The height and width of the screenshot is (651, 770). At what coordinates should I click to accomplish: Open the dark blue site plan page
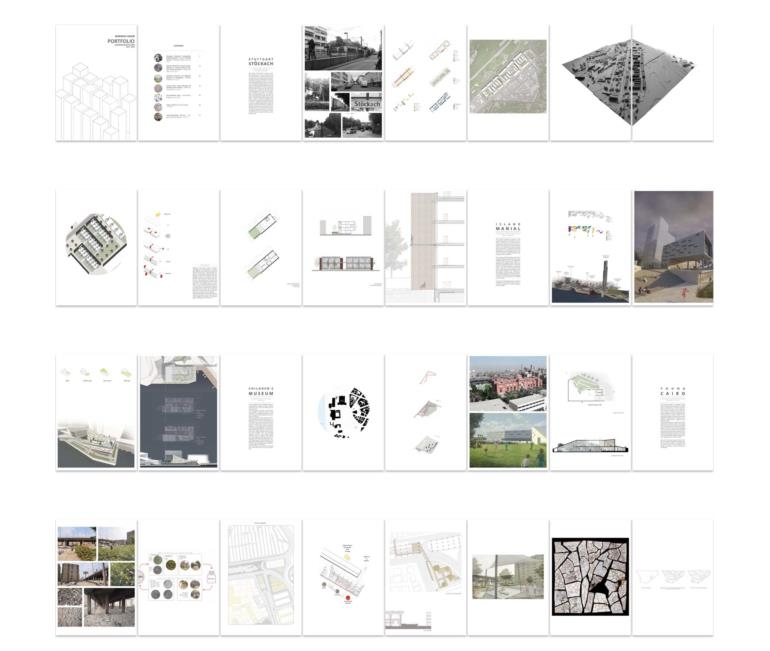coord(178,412)
